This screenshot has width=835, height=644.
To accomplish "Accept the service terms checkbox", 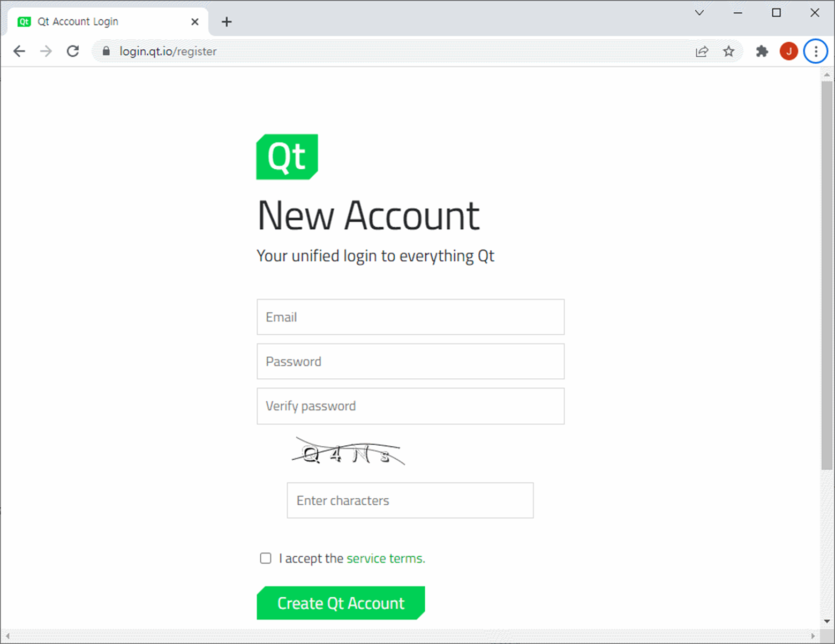I will tap(266, 558).
